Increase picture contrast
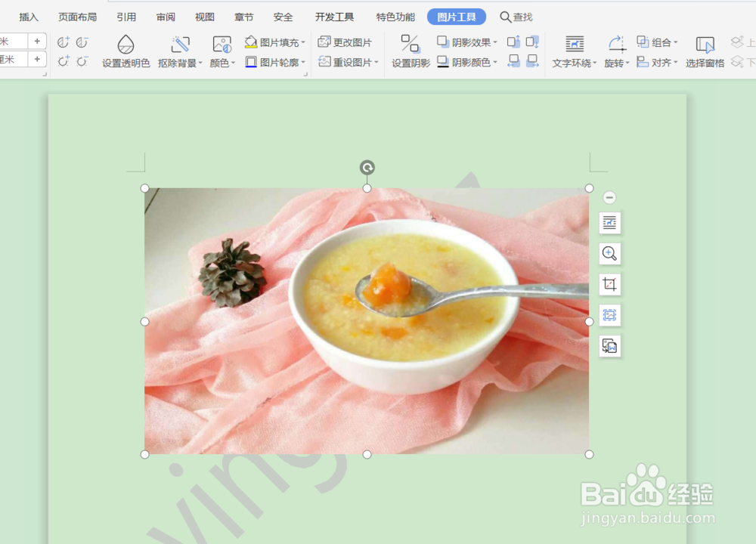Image resolution: width=756 pixels, height=544 pixels. click(64, 42)
